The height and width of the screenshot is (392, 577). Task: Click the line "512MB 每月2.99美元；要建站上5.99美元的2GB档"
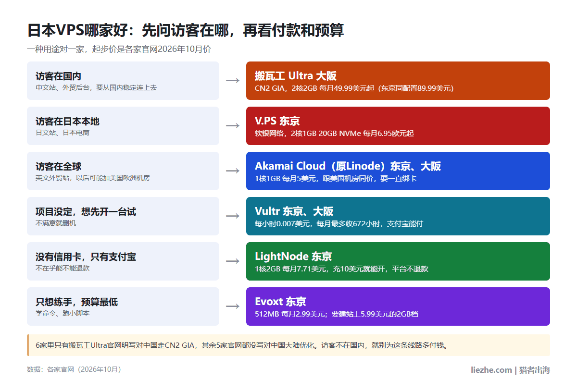pyautogui.click(x=337, y=314)
